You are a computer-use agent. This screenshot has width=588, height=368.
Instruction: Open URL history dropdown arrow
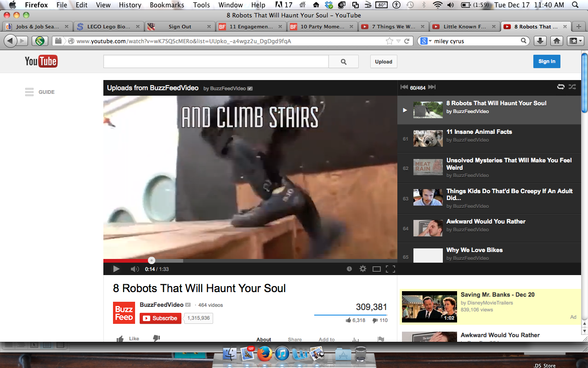point(398,41)
